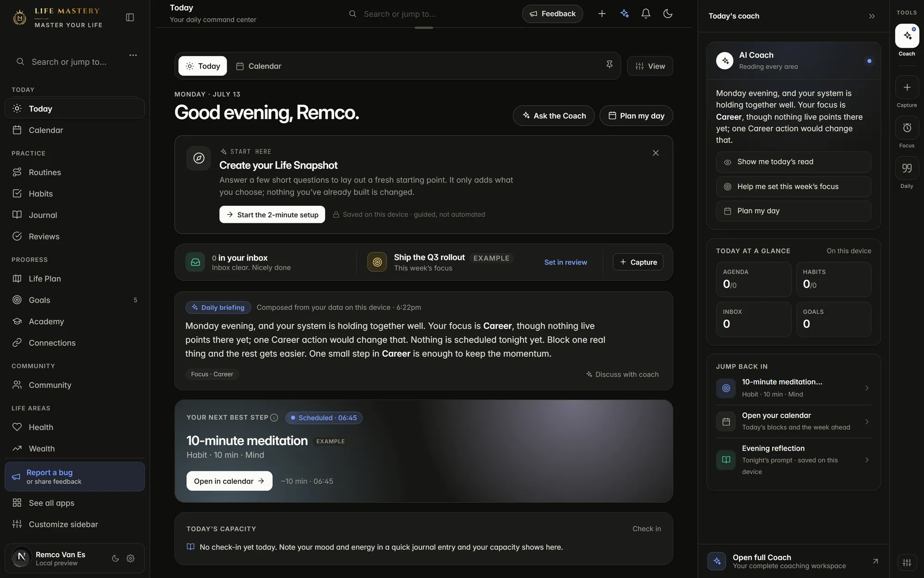Switch to the Calendar tab

click(x=259, y=66)
